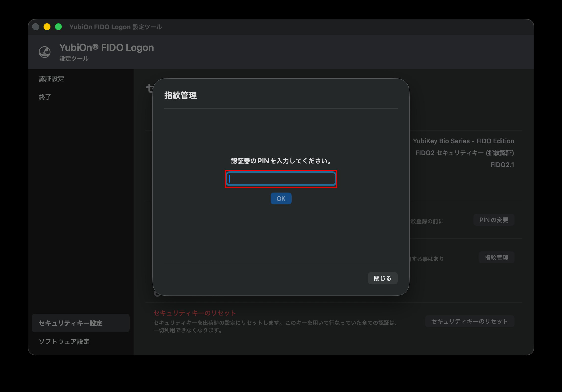Click the YubiKey Bio Series - FIDO Edition text
Viewport: 562px width, 392px height.
point(464,141)
